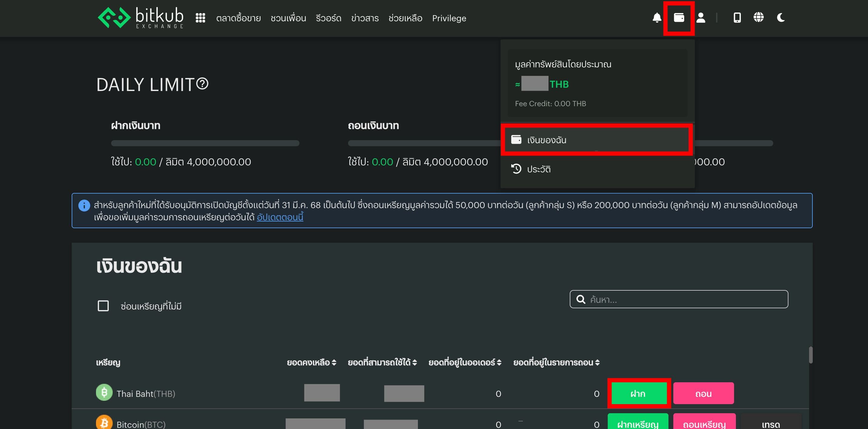Viewport: 868px width, 429px height.
Task: Open notifications via the bell icon
Action: pyautogui.click(x=657, y=18)
